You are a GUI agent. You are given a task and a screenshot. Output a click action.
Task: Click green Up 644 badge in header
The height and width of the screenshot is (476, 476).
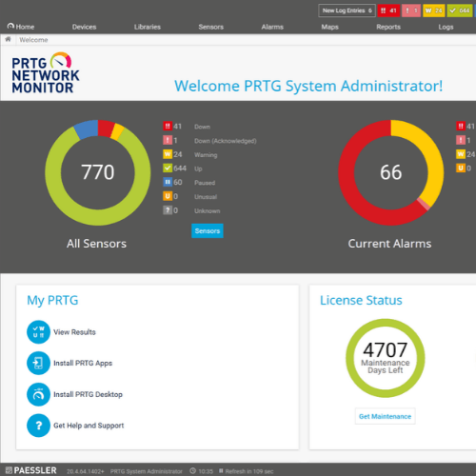[460, 10]
